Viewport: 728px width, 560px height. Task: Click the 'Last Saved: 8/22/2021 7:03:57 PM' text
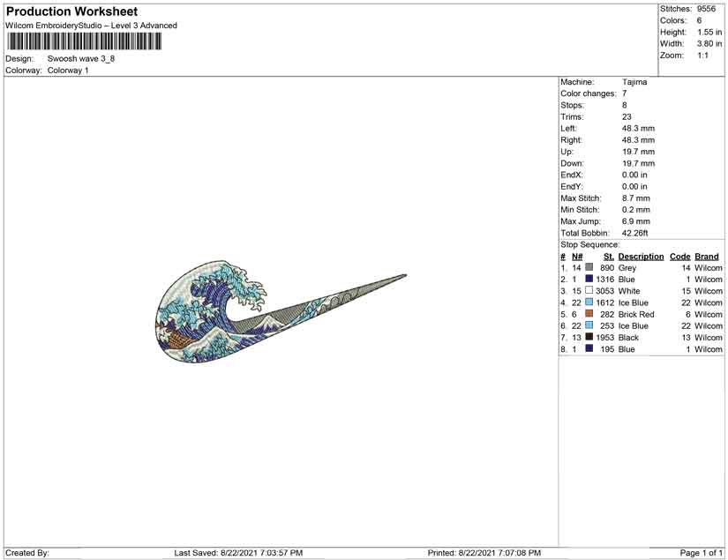(x=238, y=553)
